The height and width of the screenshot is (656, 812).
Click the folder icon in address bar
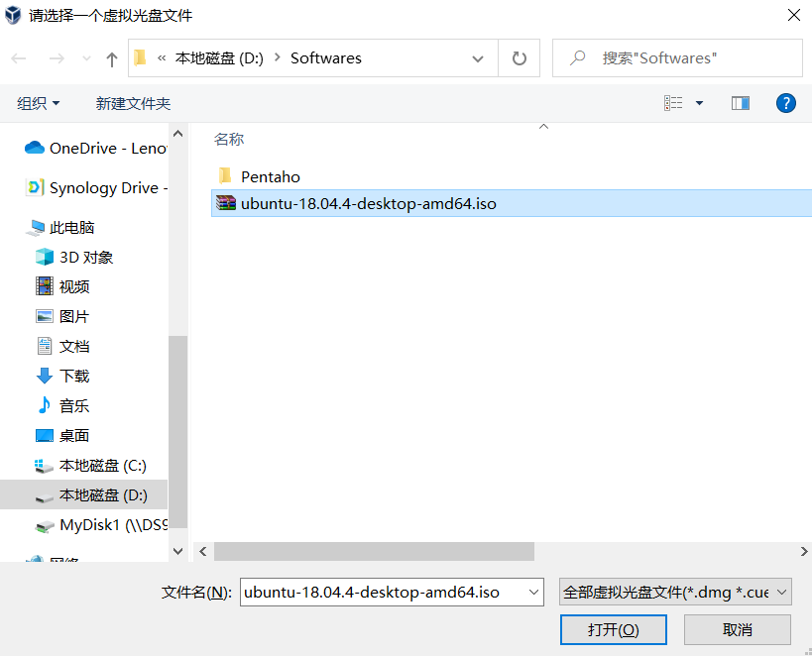click(140, 58)
